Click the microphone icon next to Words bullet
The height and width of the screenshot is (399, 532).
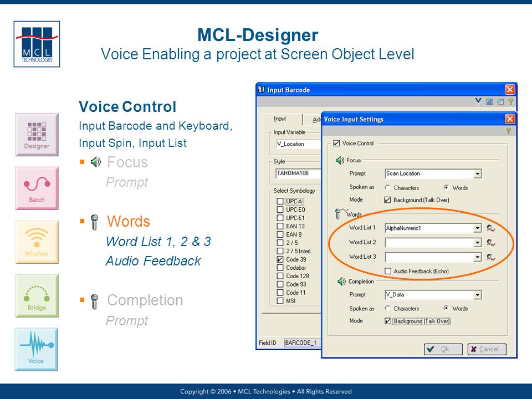(x=95, y=222)
